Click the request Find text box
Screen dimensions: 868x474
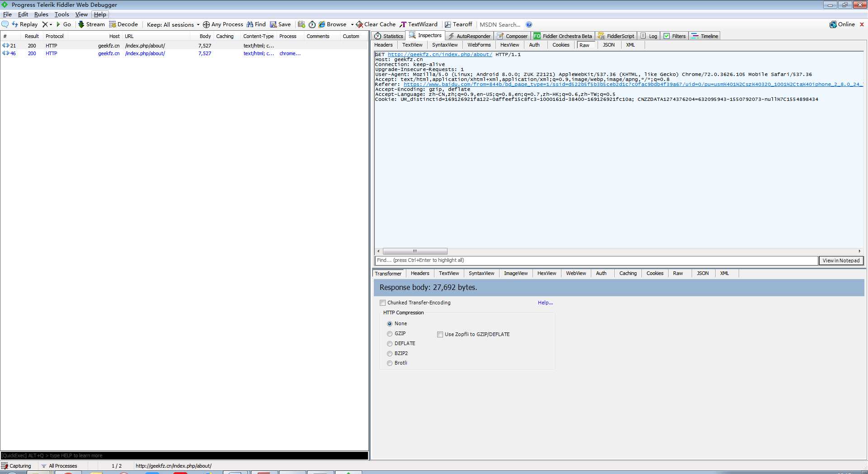point(596,261)
